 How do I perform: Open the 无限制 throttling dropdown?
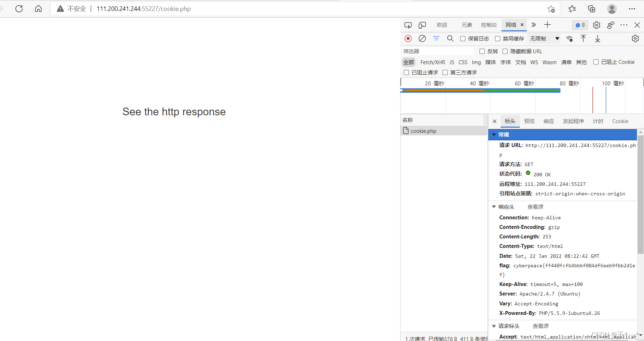point(544,38)
